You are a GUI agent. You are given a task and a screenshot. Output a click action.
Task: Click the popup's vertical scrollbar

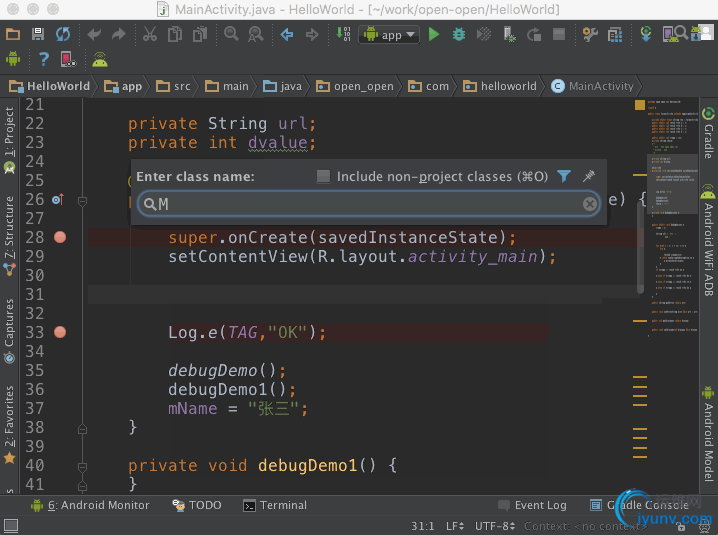[640, 247]
